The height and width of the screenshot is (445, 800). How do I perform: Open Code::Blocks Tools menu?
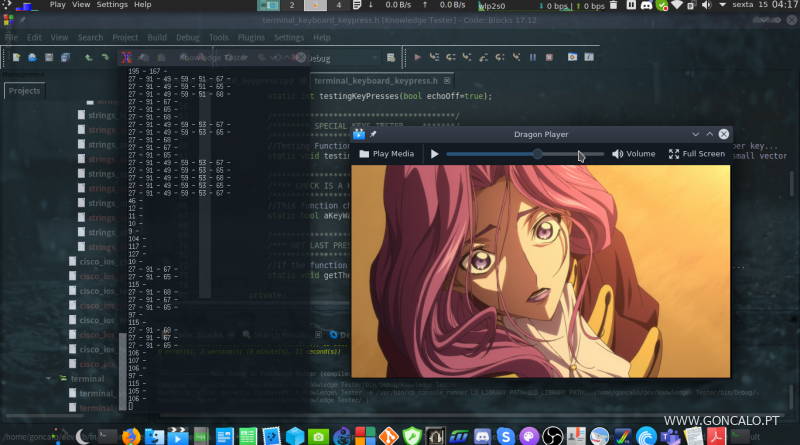(x=218, y=37)
